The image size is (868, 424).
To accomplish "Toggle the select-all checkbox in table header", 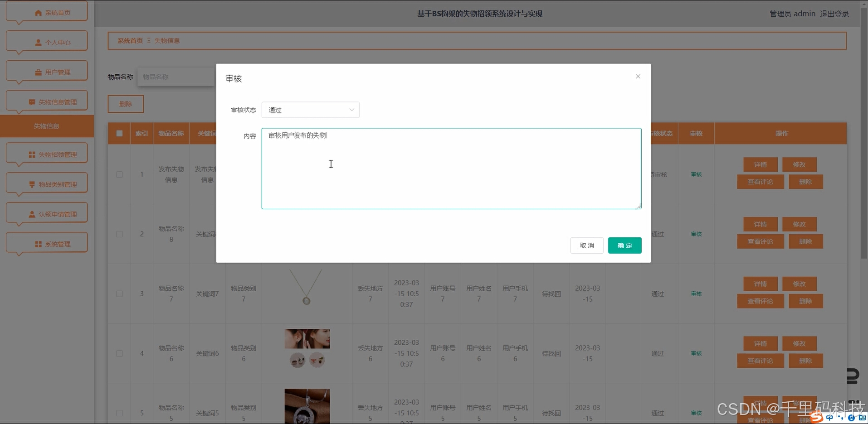I will tap(119, 134).
